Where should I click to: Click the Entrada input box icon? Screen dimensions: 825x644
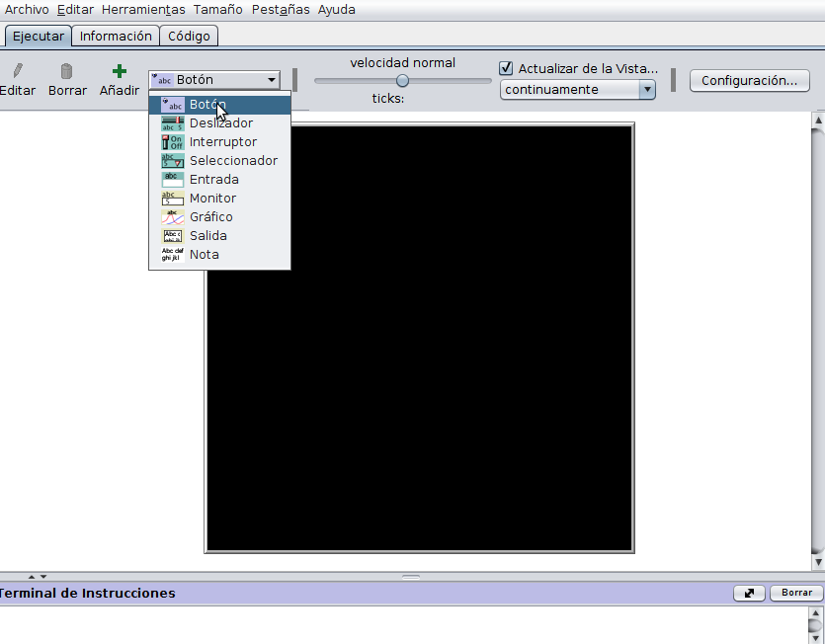point(173,180)
